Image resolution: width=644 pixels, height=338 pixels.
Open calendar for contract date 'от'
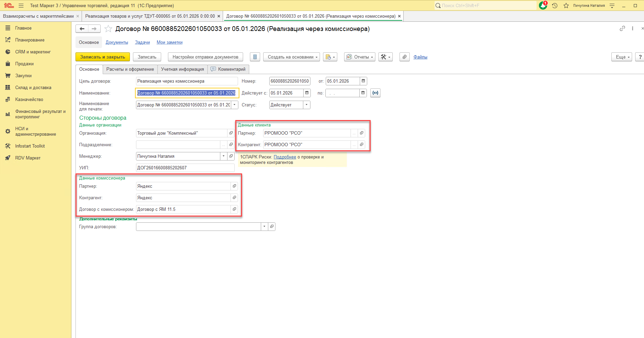[x=363, y=81]
